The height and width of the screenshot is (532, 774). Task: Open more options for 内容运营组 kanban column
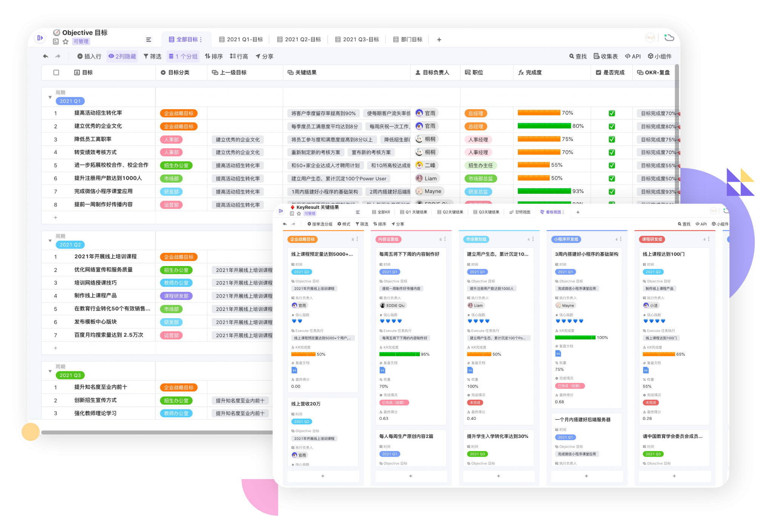point(445,239)
